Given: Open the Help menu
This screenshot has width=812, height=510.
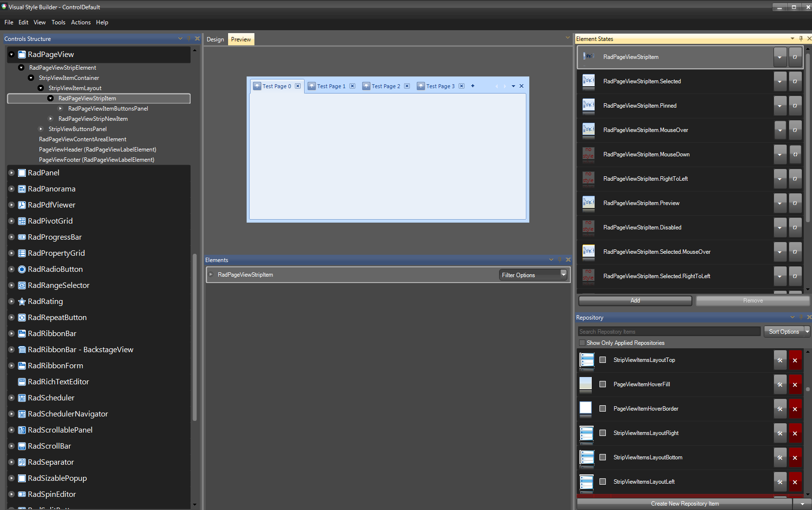Looking at the screenshot, I should coord(102,22).
